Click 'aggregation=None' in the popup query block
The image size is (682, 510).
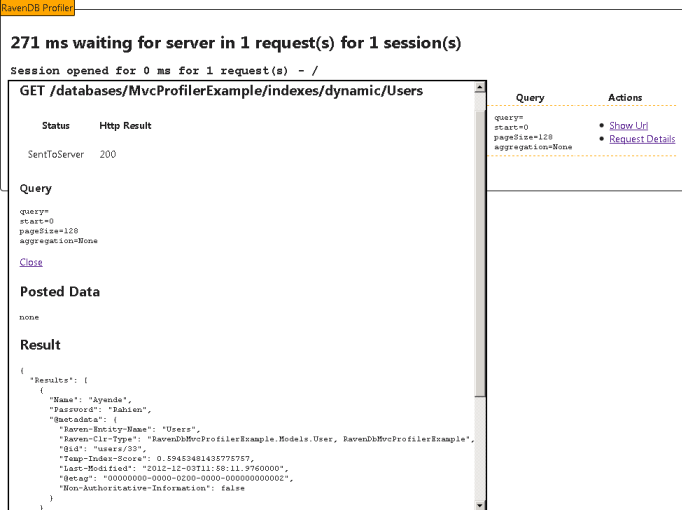(x=59, y=241)
